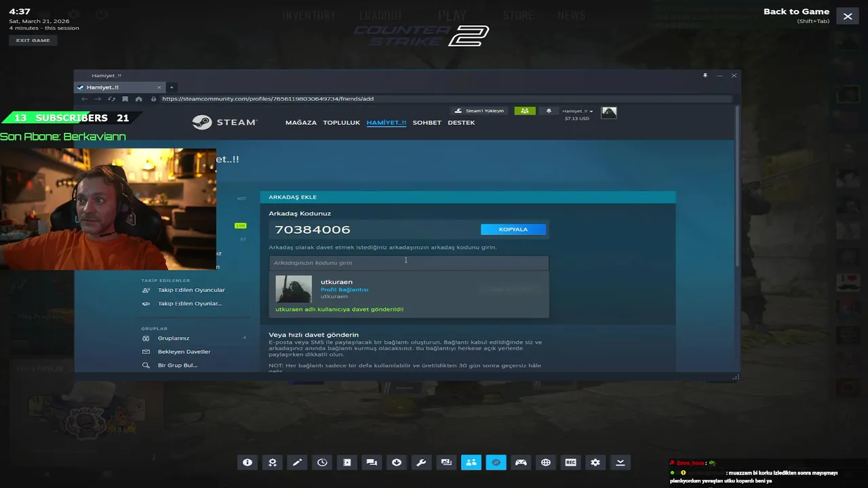Open Takip Edilen Oyuncular sidebar link
This screenshot has width=868, height=488.
[x=191, y=290]
